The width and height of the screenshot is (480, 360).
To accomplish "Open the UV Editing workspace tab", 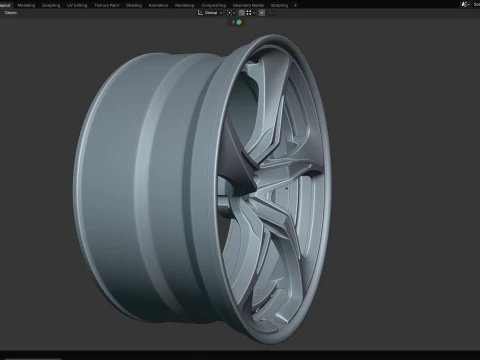I will (77, 5).
